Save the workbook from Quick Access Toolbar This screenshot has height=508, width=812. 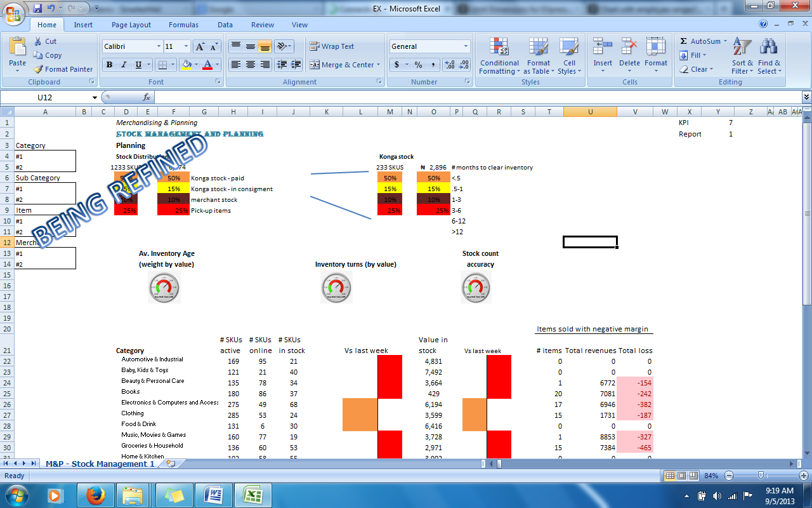[x=37, y=8]
